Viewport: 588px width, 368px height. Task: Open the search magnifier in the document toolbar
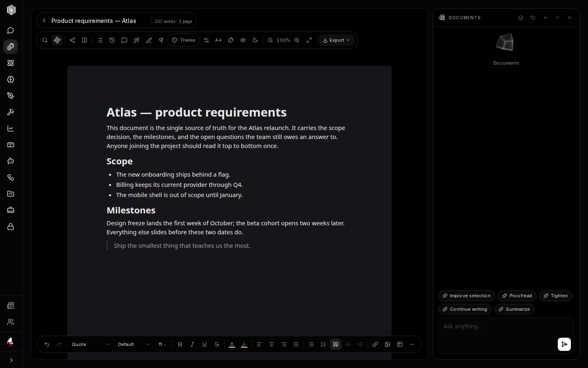[45, 40]
